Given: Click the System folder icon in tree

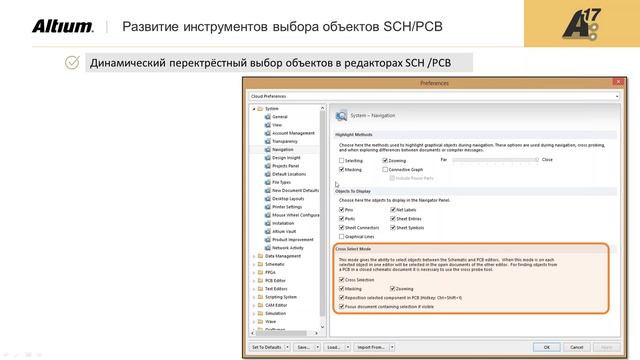Looking at the screenshot, I should (260, 109).
